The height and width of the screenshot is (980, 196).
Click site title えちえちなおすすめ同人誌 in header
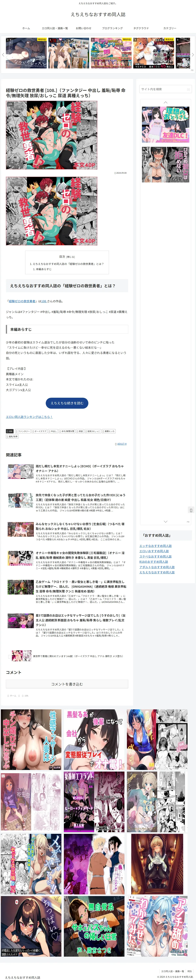[x=98, y=15]
